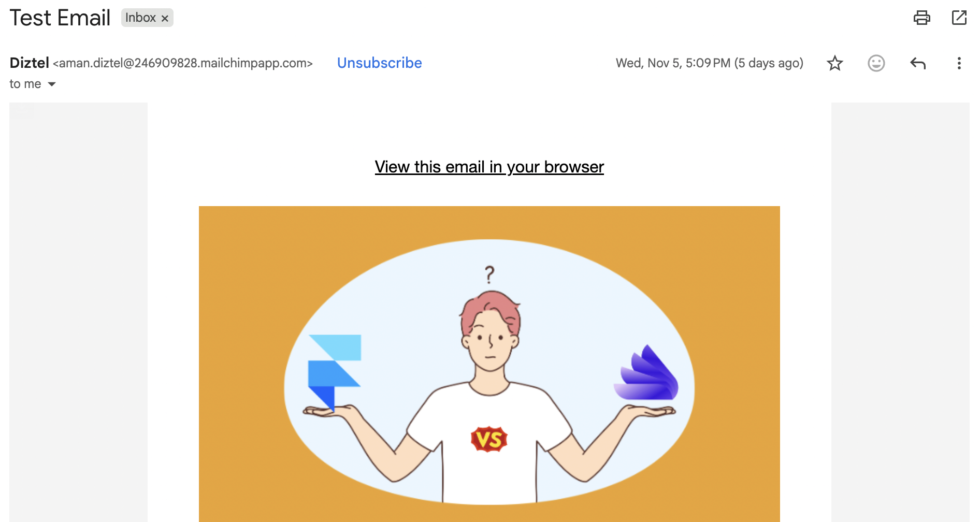Click the sender email address text
Viewport: 980px width, 522px height.
(183, 63)
